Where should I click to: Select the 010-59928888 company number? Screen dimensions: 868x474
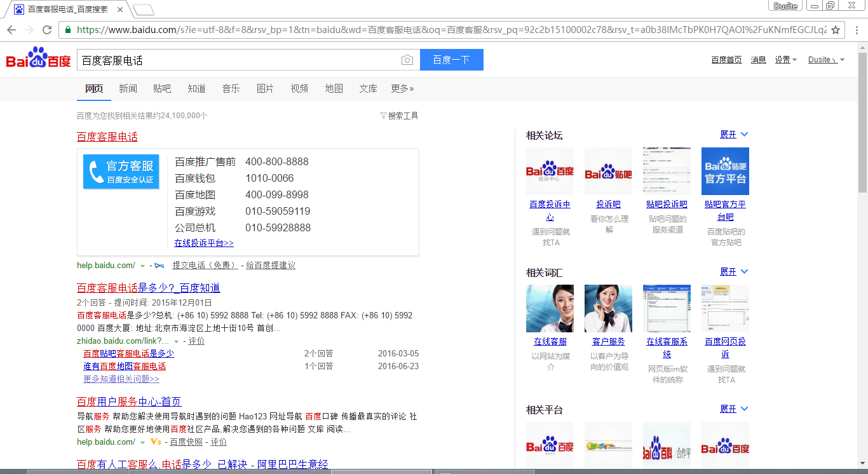[278, 228]
